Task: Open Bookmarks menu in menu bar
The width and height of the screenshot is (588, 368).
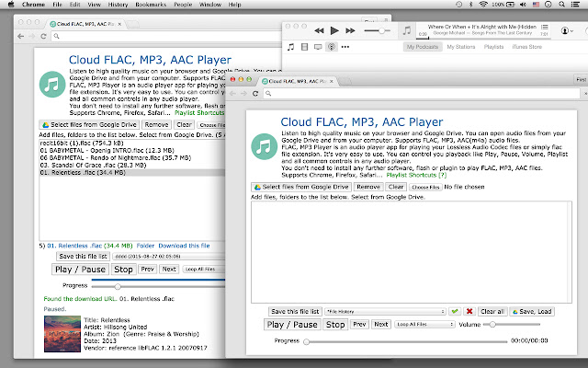Action: (151, 5)
